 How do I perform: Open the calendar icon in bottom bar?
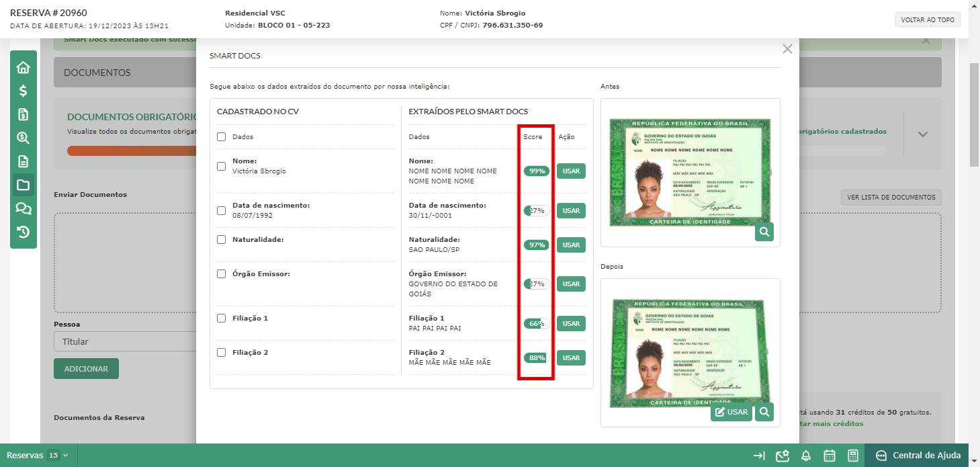click(x=830, y=456)
